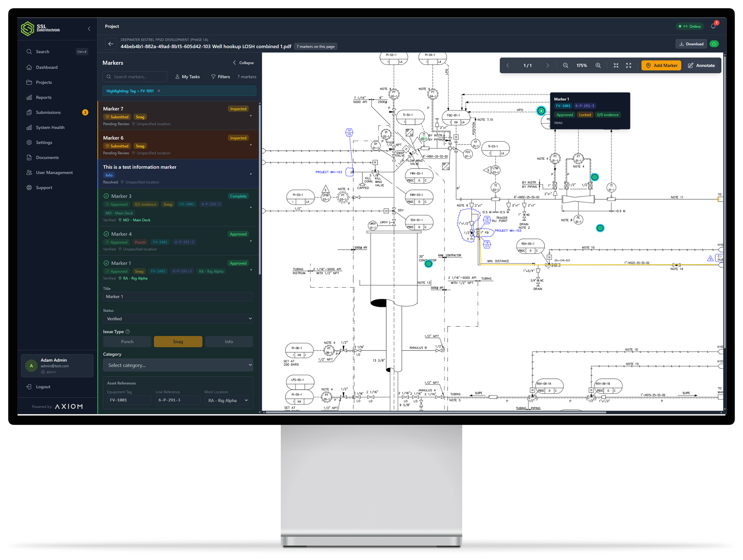Viewport: 743px width, 560px height.
Task: Go back using the arrow button
Action: (x=111, y=44)
